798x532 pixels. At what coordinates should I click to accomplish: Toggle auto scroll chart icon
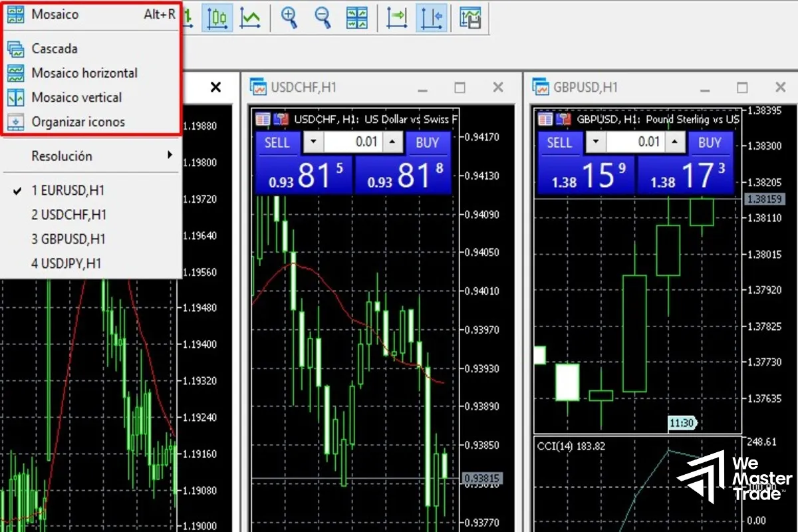(x=397, y=18)
